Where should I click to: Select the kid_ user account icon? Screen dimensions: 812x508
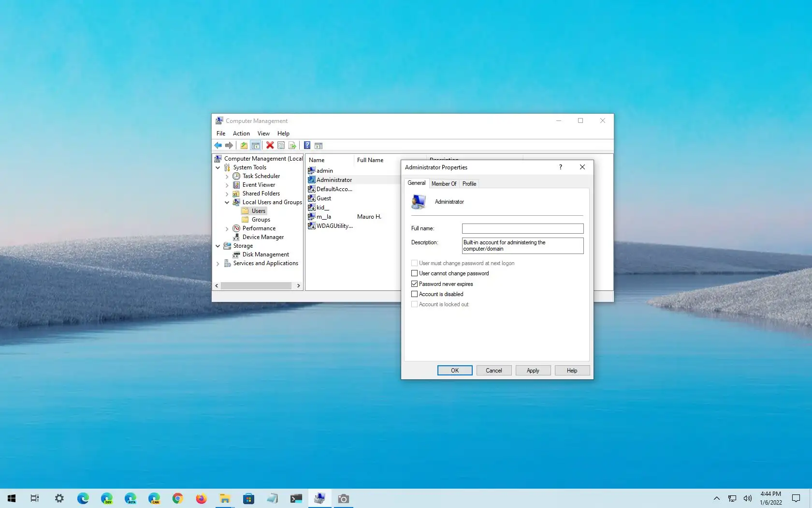(312, 207)
